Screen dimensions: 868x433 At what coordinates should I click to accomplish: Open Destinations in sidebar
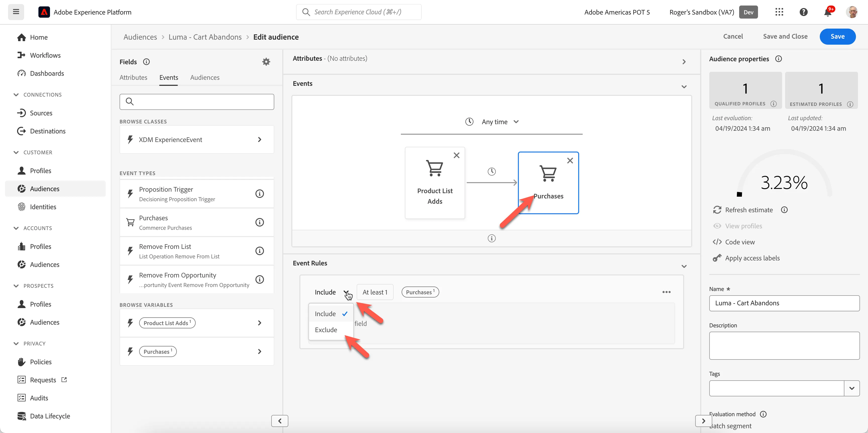pyautogui.click(x=47, y=131)
